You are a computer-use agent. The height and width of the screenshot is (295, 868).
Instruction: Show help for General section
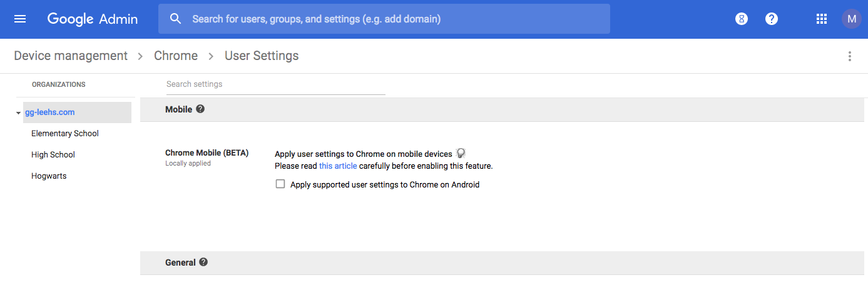tap(203, 262)
